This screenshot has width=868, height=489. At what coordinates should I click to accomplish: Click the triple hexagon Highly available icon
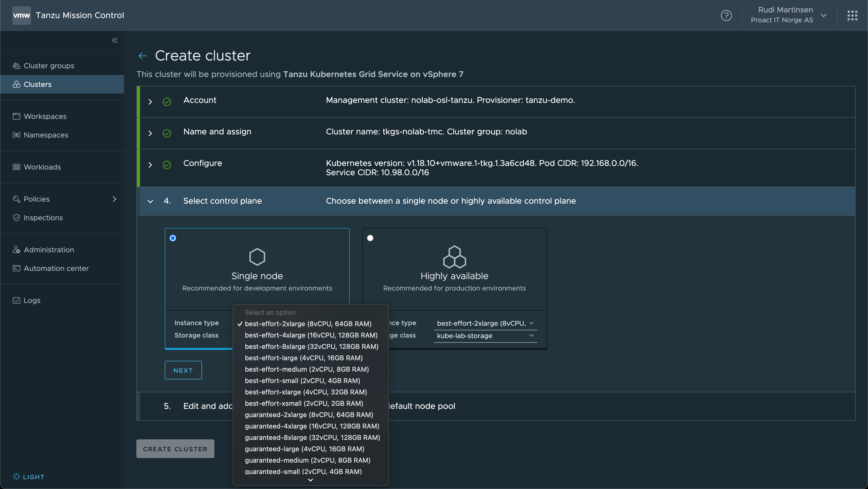pyautogui.click(x=454, y=257)
